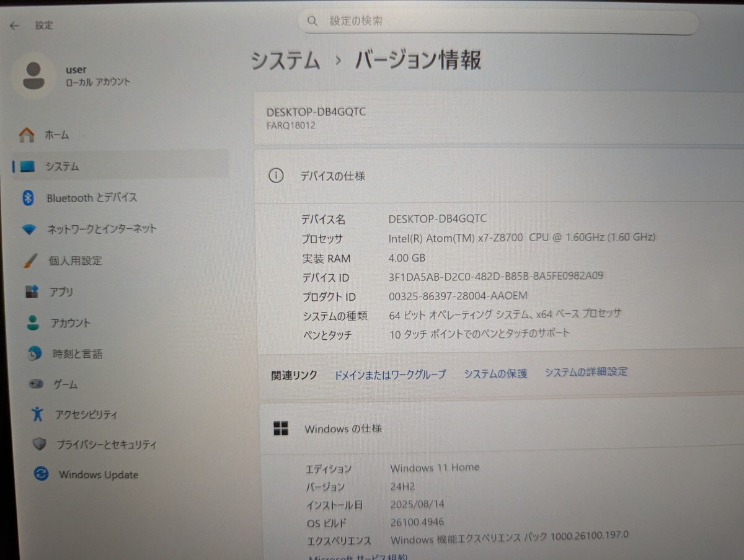Viewport: 744px width, 560px height.
Task: Select the Intel Atom x7-Z8700 processor value
Action: click(x=522, y=237)
